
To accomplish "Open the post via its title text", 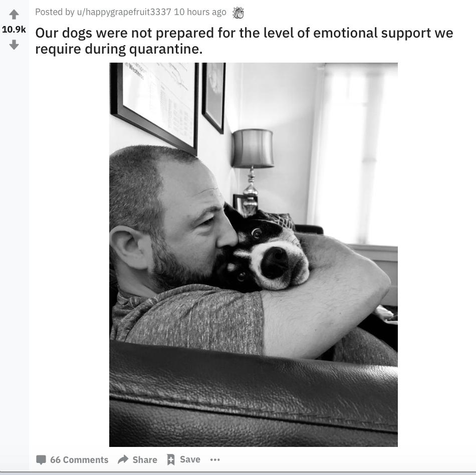I will (244, 41).
